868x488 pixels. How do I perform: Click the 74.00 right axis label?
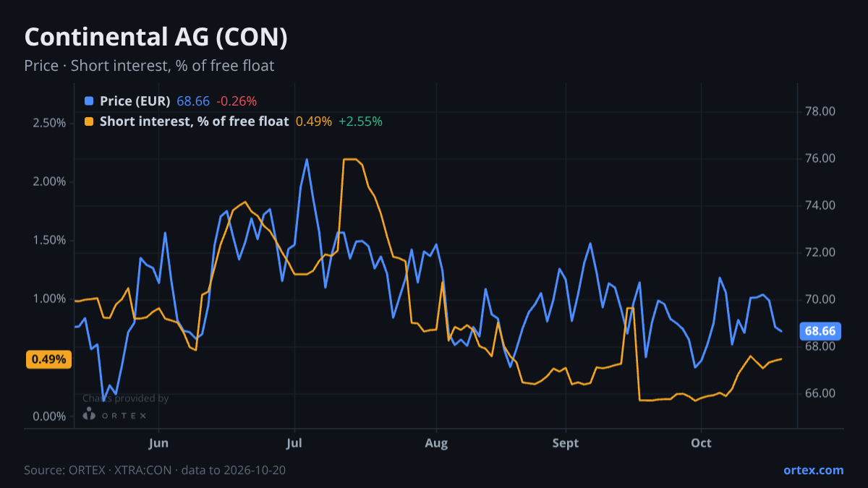coord(820,205)
